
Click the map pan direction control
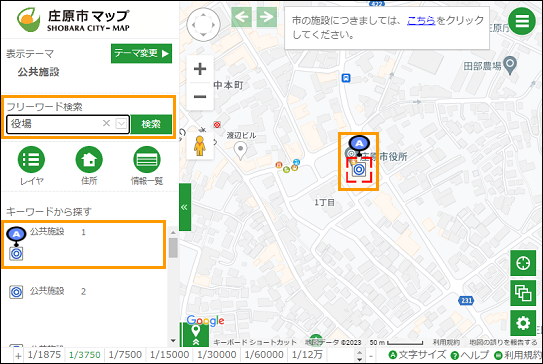[x=203, y=25]
